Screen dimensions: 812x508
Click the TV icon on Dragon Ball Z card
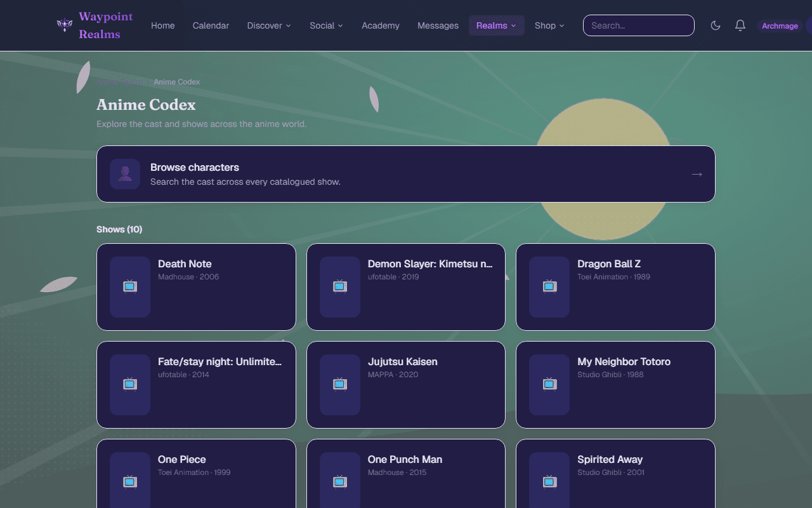tap(550, 286)
